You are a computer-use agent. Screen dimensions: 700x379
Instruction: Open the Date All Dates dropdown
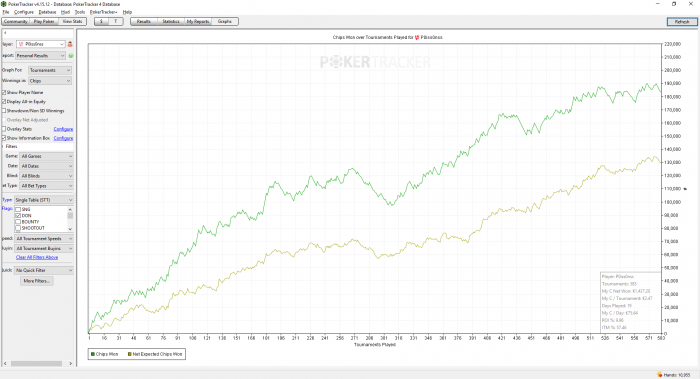(x=46, y=166)
